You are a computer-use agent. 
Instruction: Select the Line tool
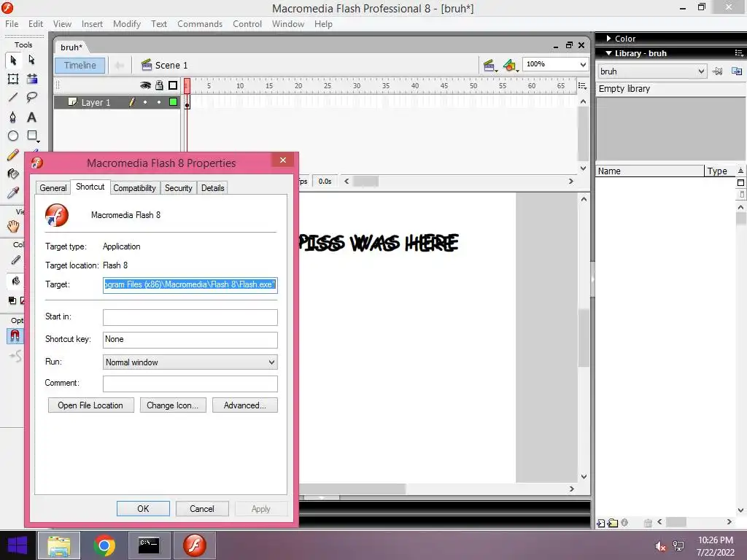pyautogui.click(x=13, y=98)
